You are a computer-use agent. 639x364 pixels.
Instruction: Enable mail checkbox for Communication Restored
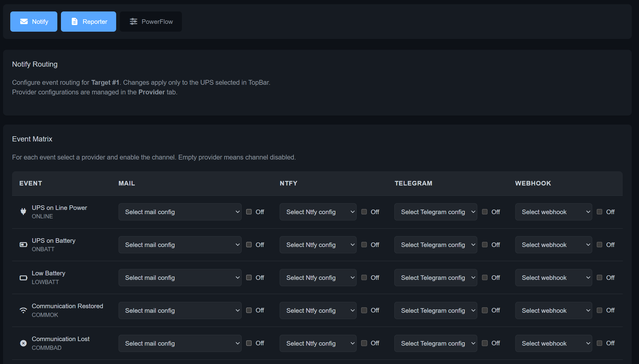coord(249,310)
